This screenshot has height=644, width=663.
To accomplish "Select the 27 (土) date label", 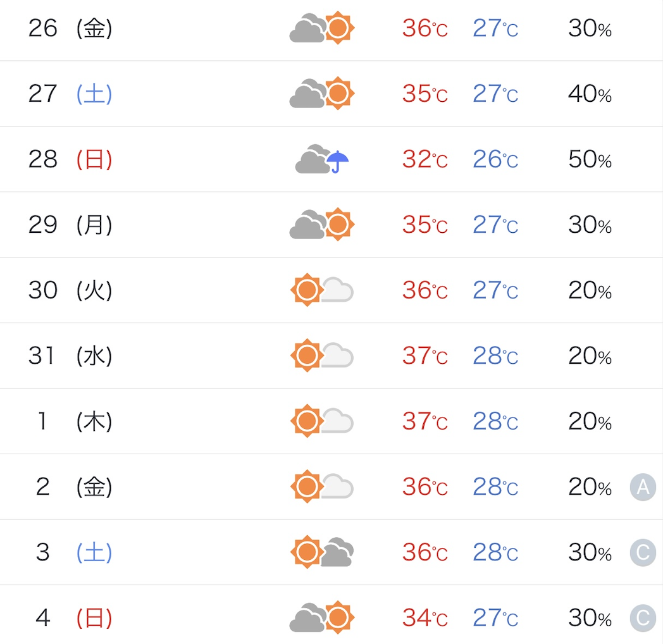I will (x=70, y=94).
